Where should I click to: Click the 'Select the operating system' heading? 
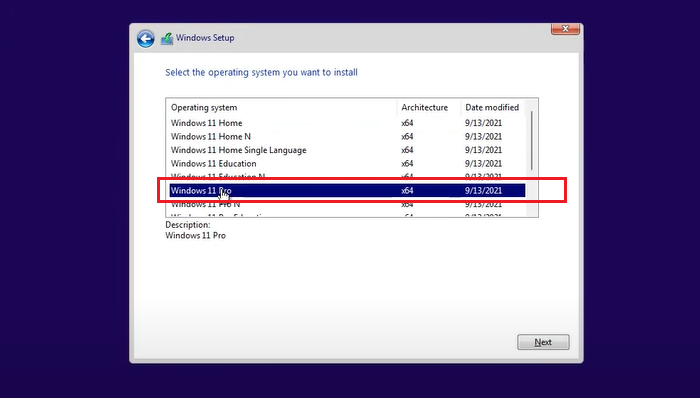261,73
